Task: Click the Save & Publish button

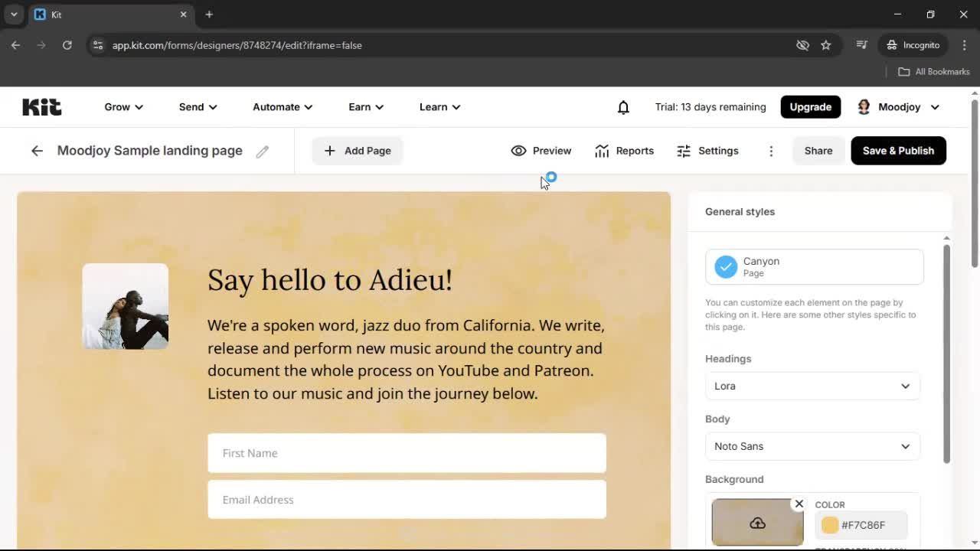Action: [898, 151]
